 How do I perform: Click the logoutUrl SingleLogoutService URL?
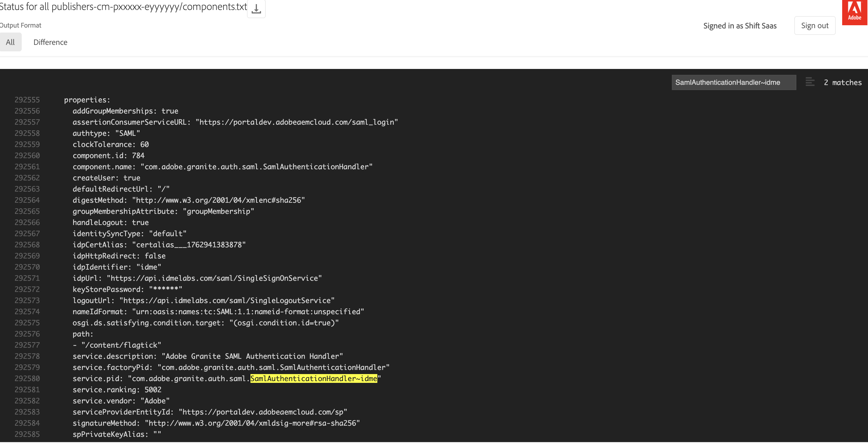[x=227, y=300]
